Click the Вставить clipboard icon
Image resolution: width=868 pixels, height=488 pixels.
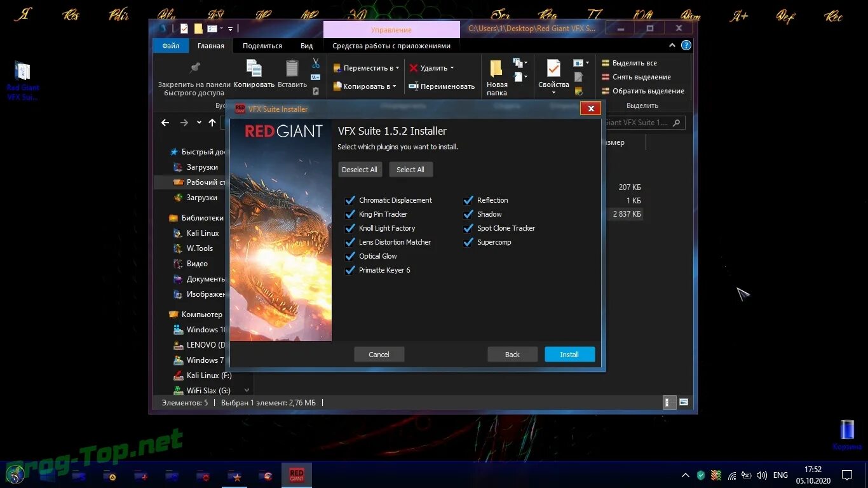click(292, 68)
